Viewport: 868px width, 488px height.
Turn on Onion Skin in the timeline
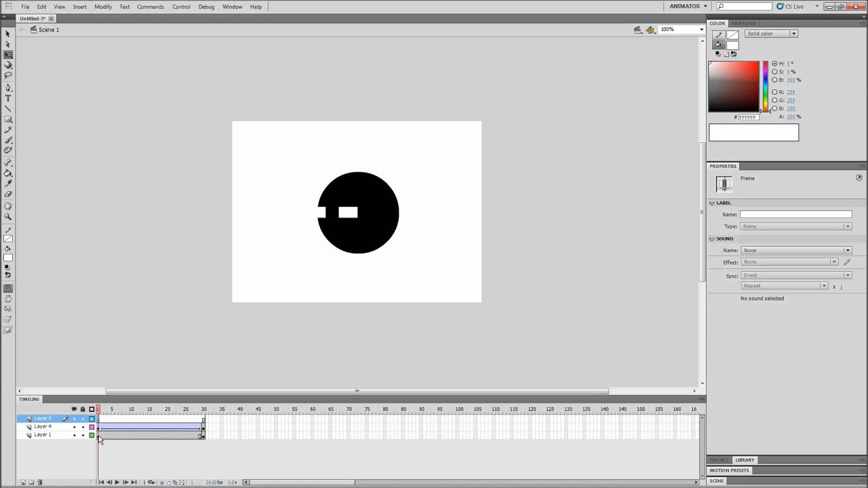point(162,482)
